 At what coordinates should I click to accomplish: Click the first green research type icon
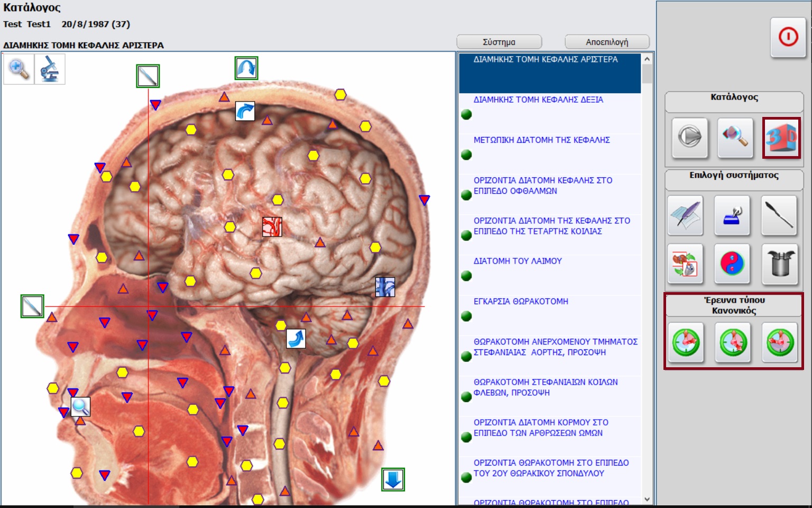tap(686, 342)
